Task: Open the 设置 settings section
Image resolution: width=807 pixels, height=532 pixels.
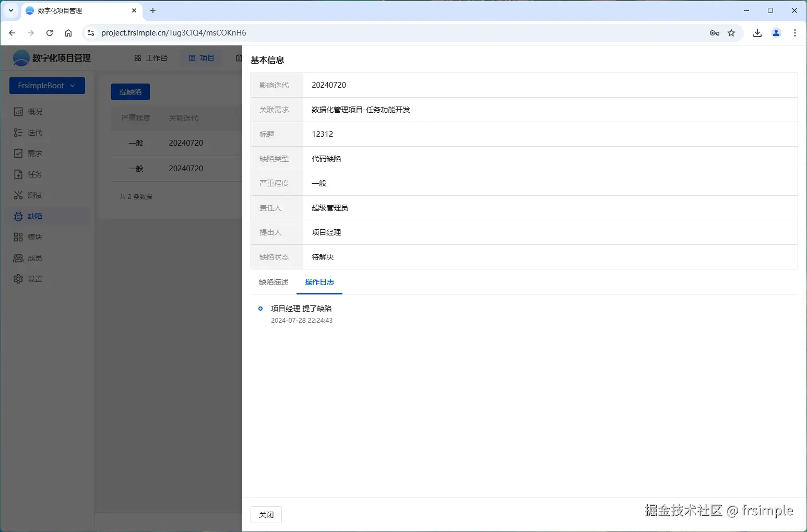Action: [x=34, y=278]
